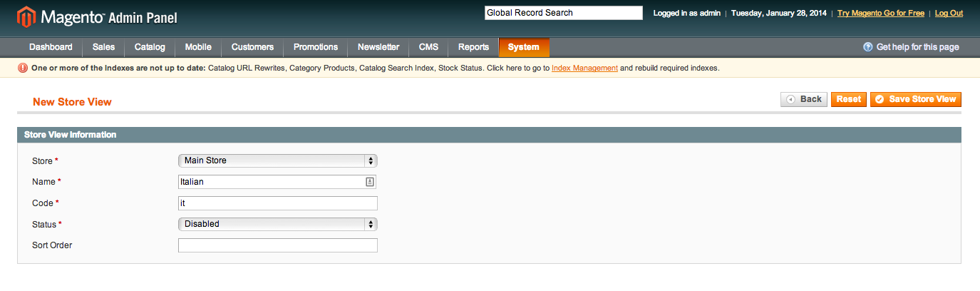Open the Store dropdown

pyautogui.click(x=277, y=160)
